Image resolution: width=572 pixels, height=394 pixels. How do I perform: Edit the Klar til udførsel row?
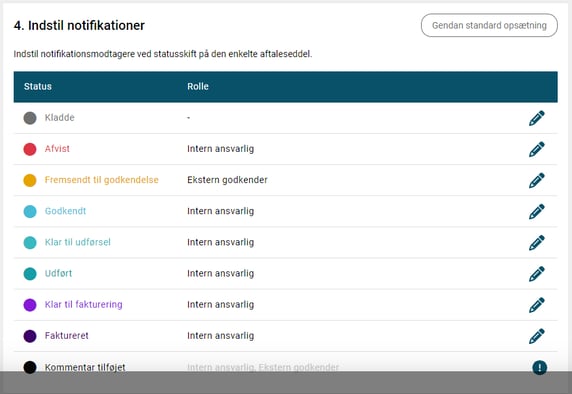point(537,243)
